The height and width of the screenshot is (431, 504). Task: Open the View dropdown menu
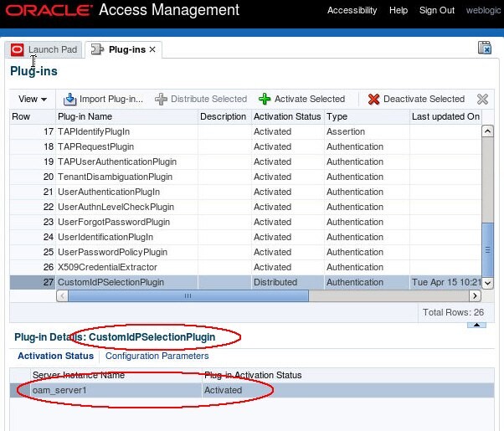tap(33, 99)
